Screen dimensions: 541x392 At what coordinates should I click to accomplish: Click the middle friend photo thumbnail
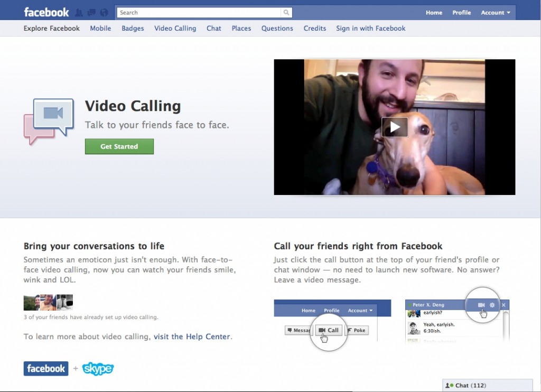(48, 302)
